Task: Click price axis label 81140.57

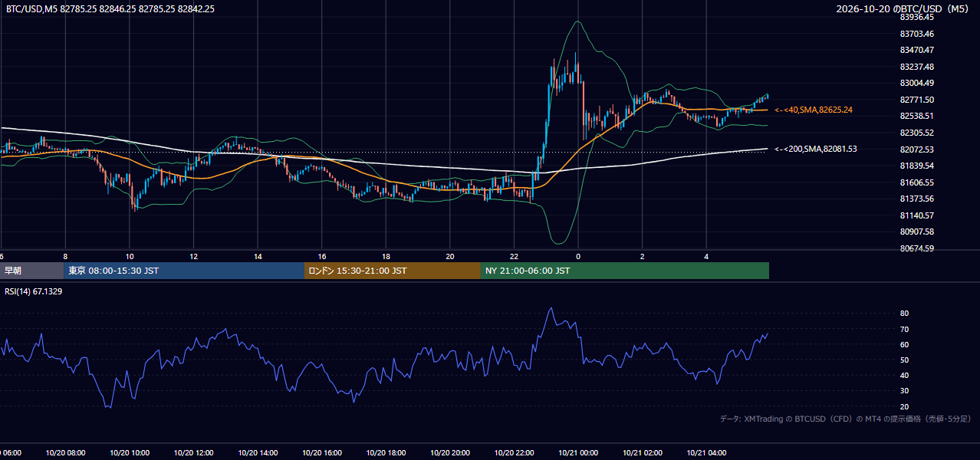Action: 916,215
